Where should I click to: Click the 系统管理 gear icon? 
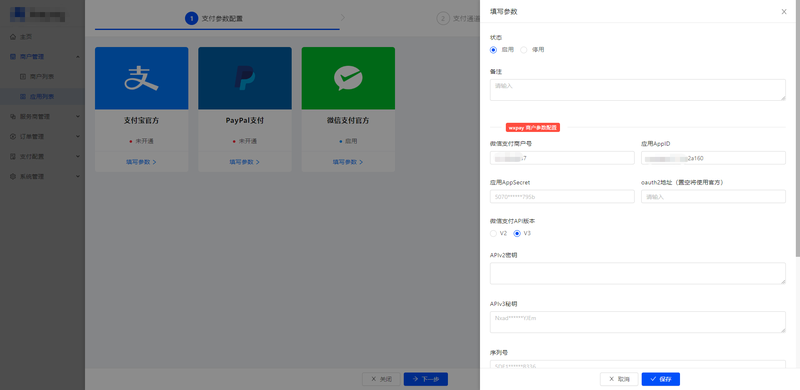pyautogui.click(x=13, y=176)
